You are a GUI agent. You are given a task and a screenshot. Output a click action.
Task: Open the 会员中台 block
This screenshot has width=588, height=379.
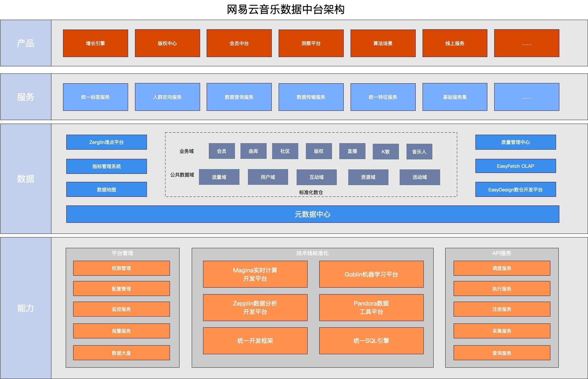tap(239, 43)
